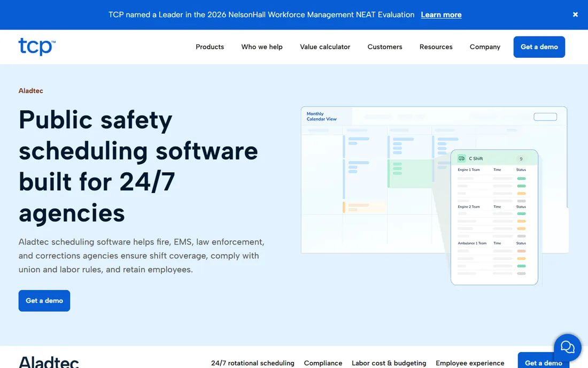Open the Learn more banner link
Screen dimensions: 588x368
[441, 14]
